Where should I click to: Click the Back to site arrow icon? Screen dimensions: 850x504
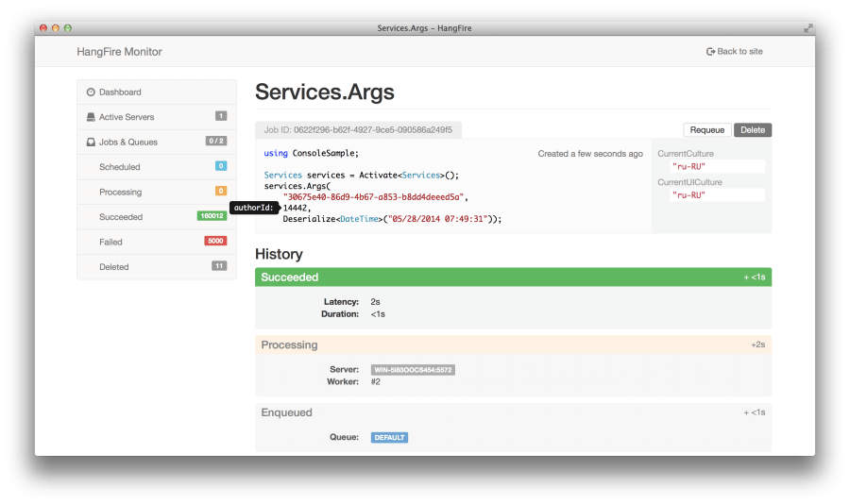[x=710, y=52]
